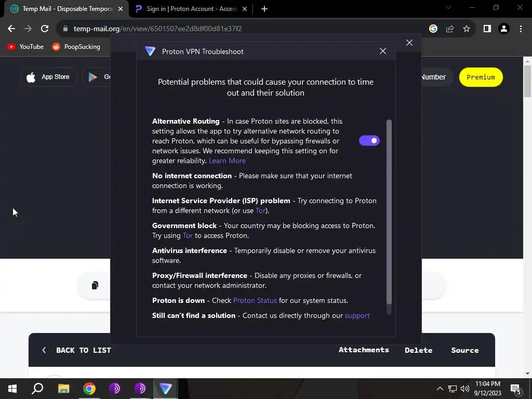Reload the temp-mail page
Screen dimensions: 532x399
click(x=45, y=29)
